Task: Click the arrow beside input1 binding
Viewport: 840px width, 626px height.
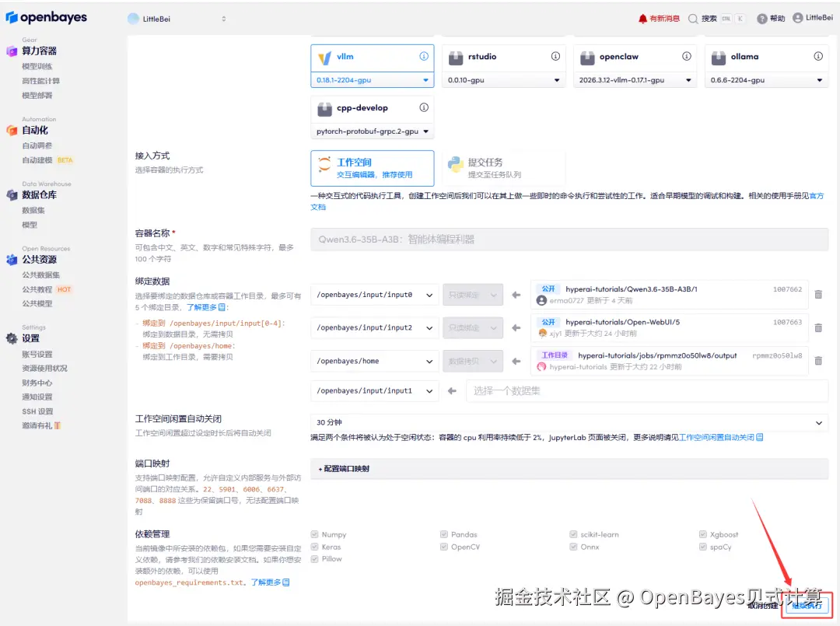Action: (x=452, y=391)
